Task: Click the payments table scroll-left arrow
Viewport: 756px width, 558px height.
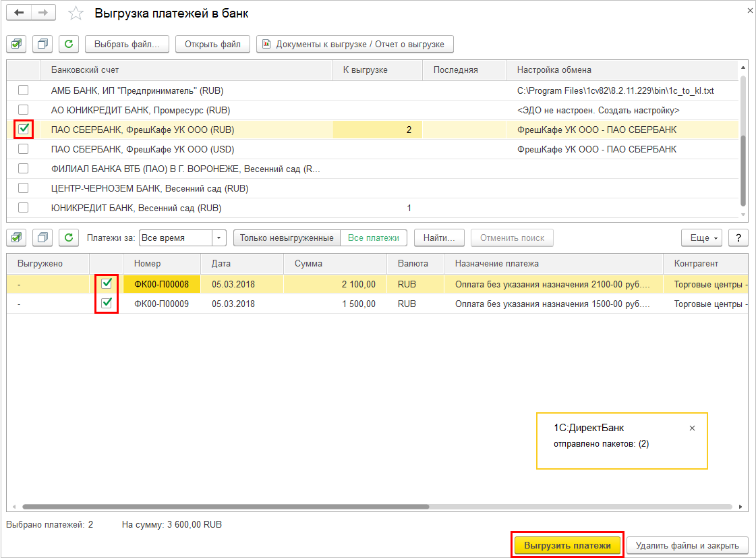Action: coord(14,507)
